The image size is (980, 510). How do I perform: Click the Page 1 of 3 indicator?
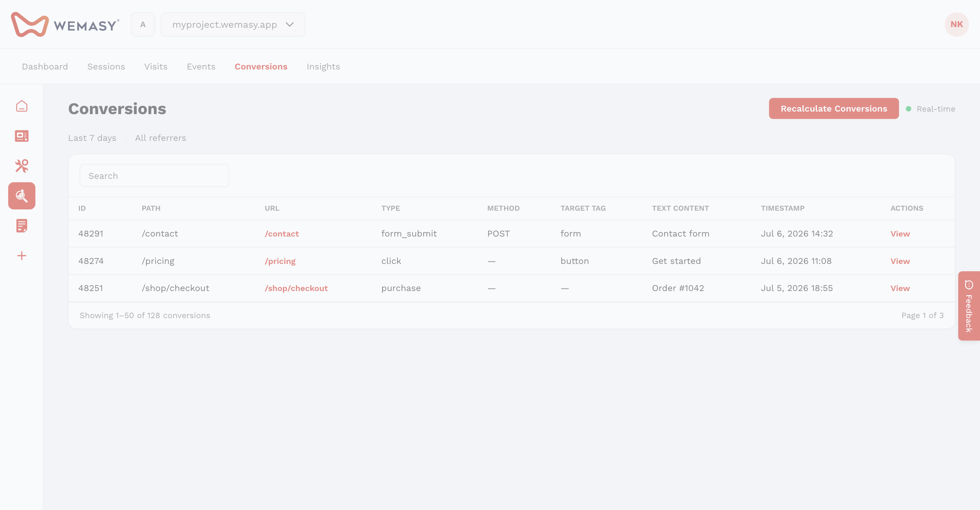pos(922,316)
